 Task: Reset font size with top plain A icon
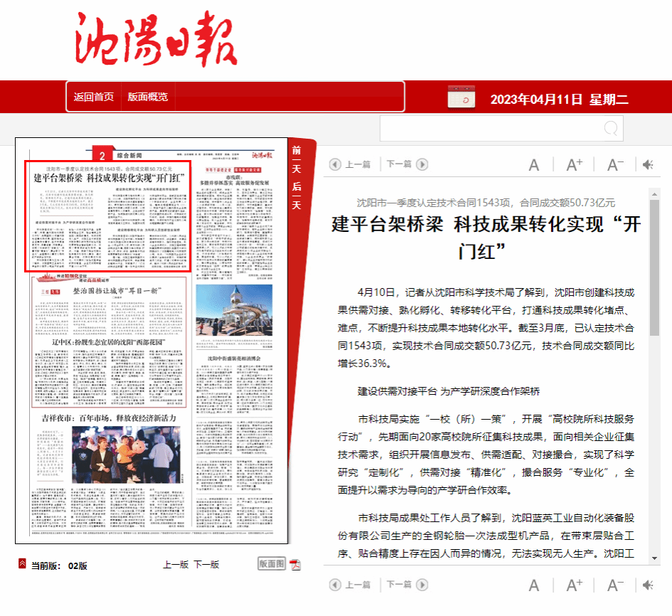(534, 165)
